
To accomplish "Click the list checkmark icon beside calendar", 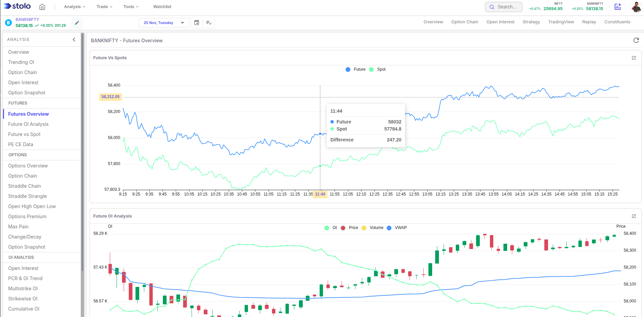I will [x=209, y=23].
